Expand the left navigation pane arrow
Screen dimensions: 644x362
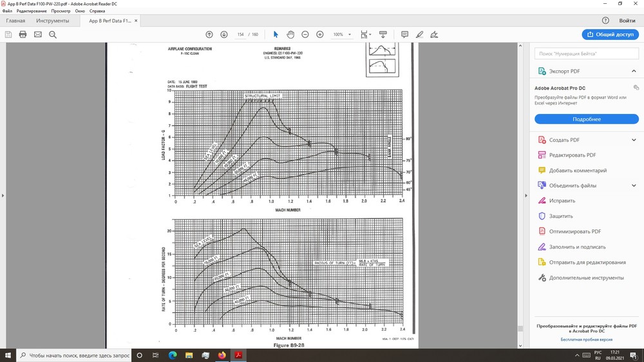coord(3,195)
